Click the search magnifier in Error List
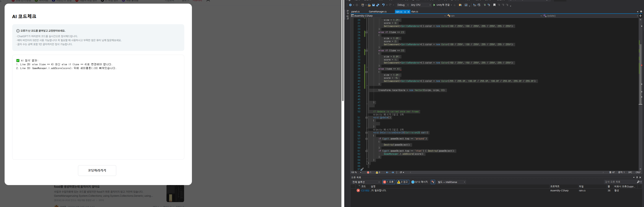The height and width of the screenshot is (207, 644). point(638,182)
